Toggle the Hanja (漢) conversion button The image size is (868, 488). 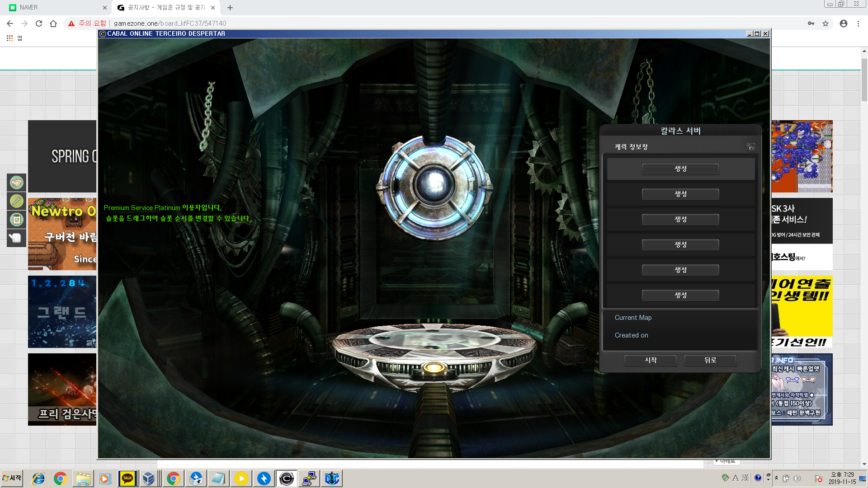745,478
